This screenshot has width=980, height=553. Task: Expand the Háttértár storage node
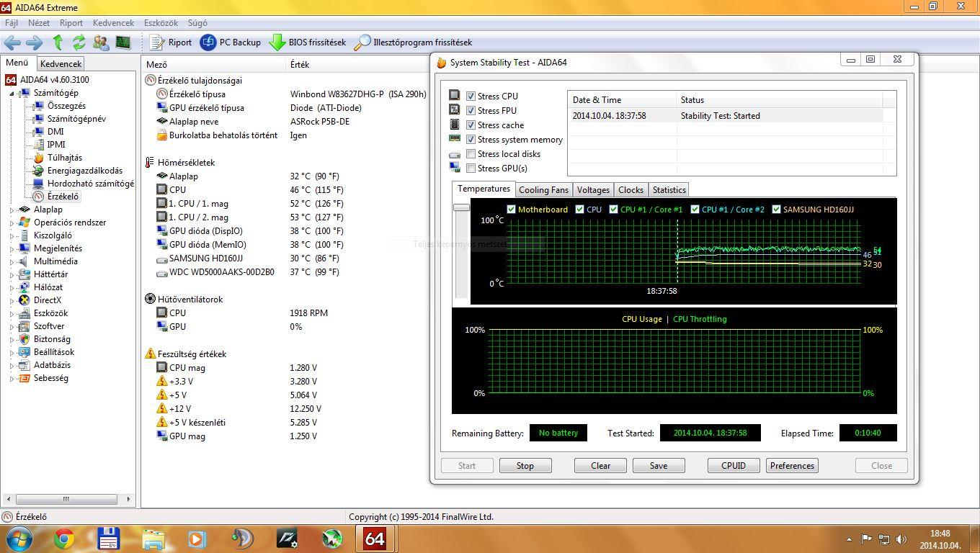coord(12,274)
